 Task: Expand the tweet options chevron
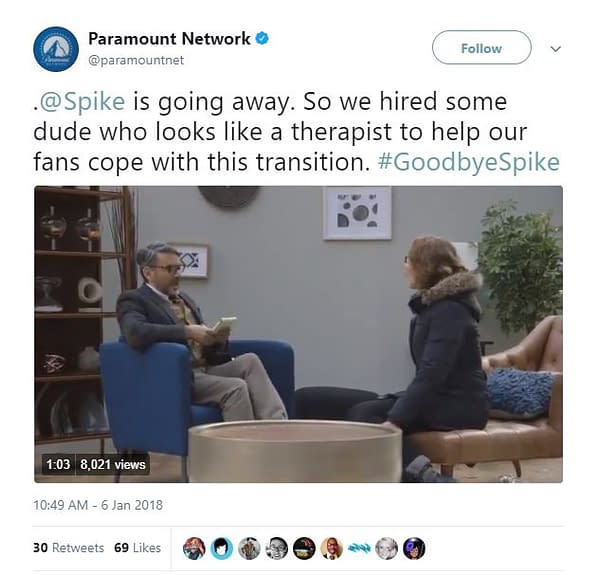pos(555,49)
